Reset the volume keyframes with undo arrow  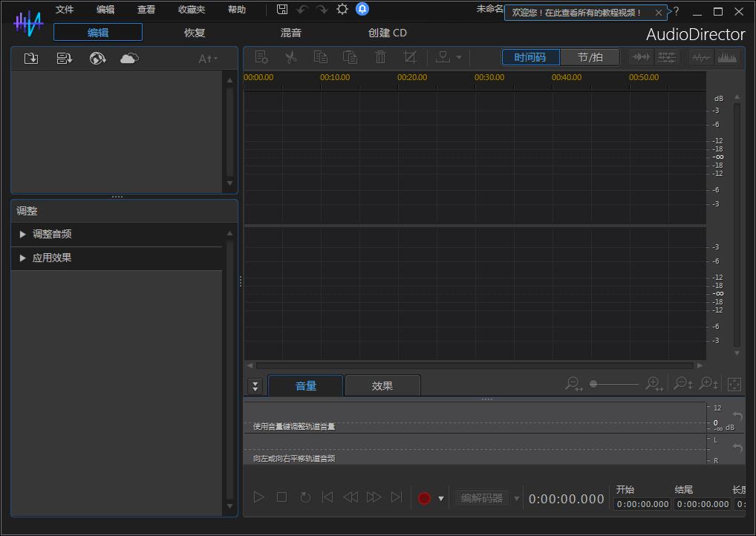click(737, 416)
